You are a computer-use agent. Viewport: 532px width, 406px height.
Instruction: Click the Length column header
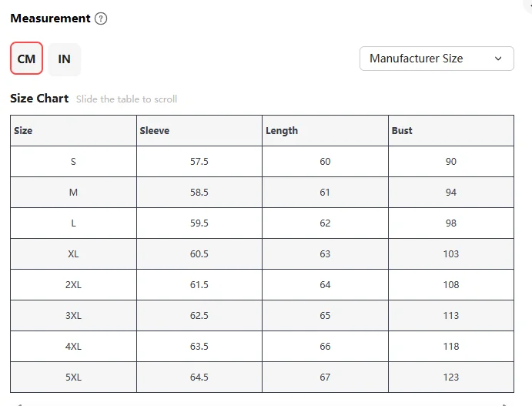coord(282,131)
